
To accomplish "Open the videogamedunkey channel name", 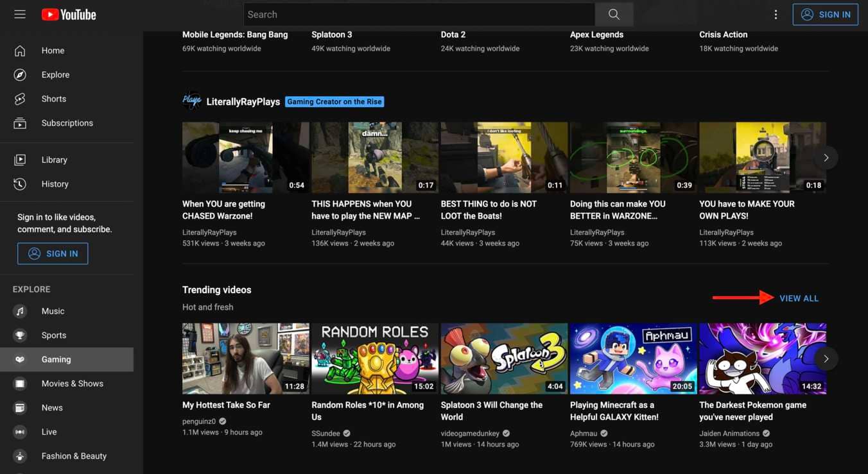I will [471, 434].
